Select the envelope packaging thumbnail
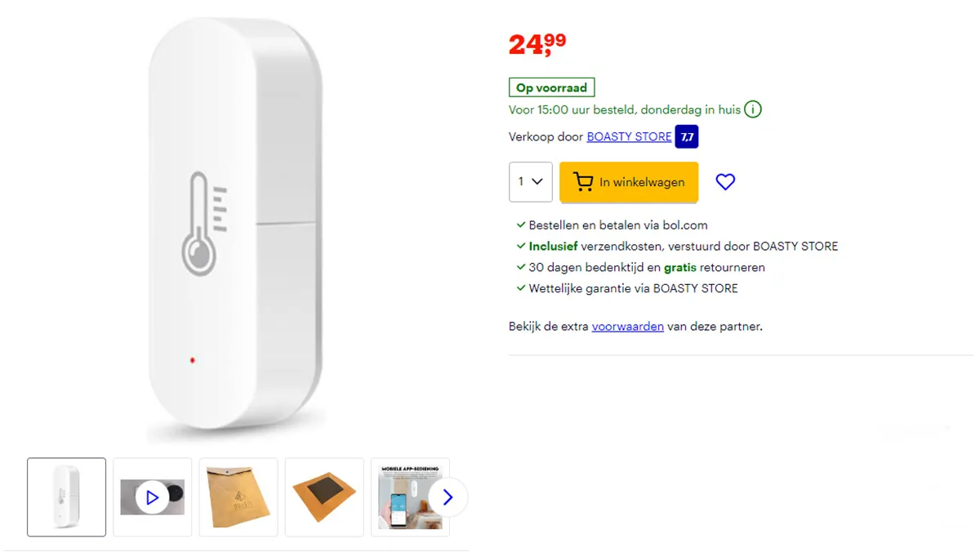 point(238,497)
